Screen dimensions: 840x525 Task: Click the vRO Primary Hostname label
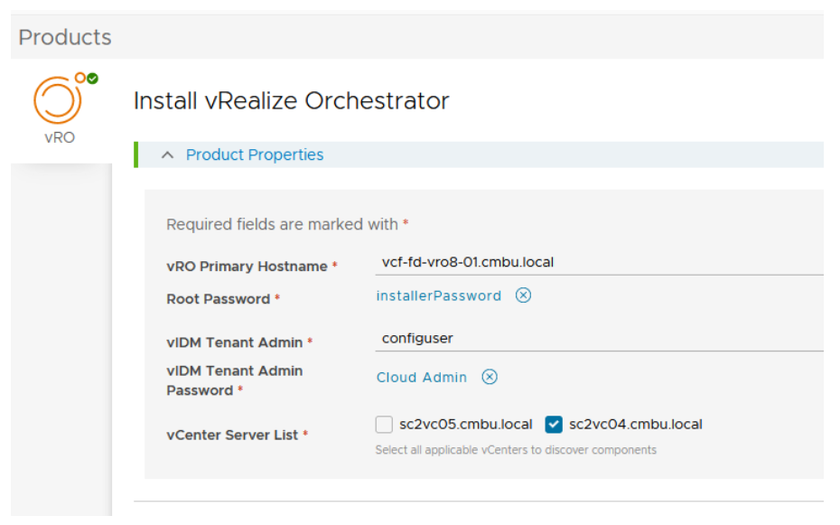coord(247,267)
